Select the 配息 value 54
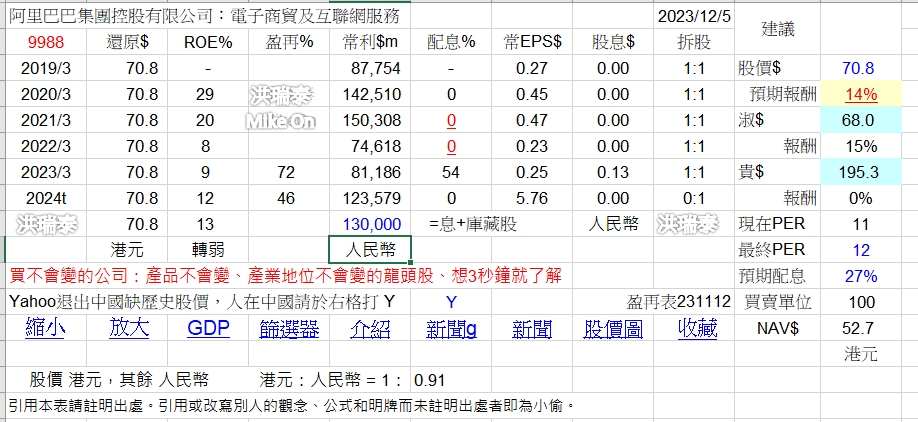 coord(451,172)
